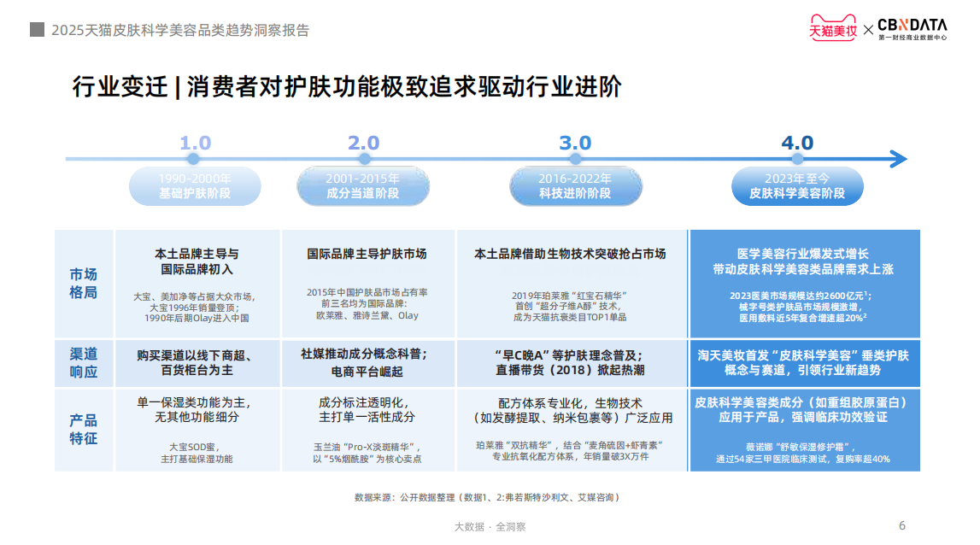Click the timeline arrowhead at right end

click(898, 159)
